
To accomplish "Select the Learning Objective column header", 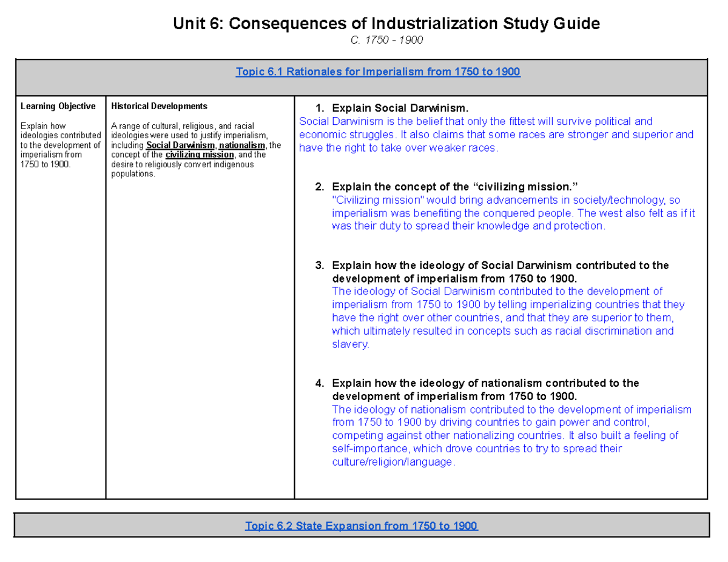I will (x=58, y=105).
